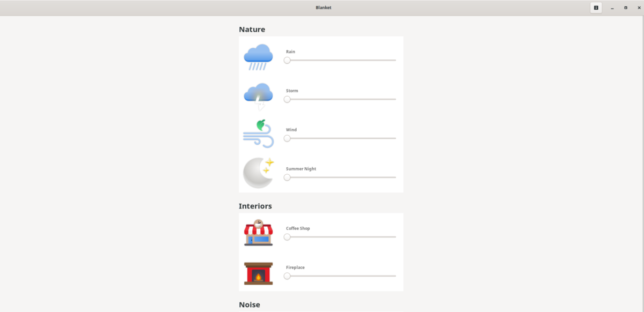
Task: Click the Summer Night moon icon
Action: pos(258,173)
